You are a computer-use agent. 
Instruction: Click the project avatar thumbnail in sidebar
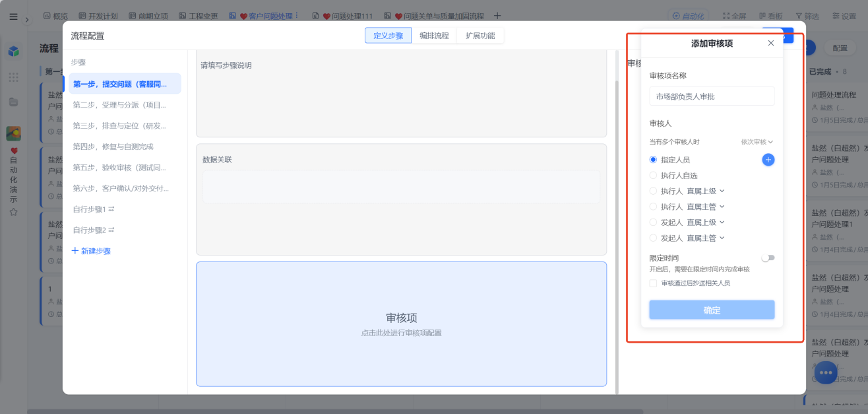[13, 133]
